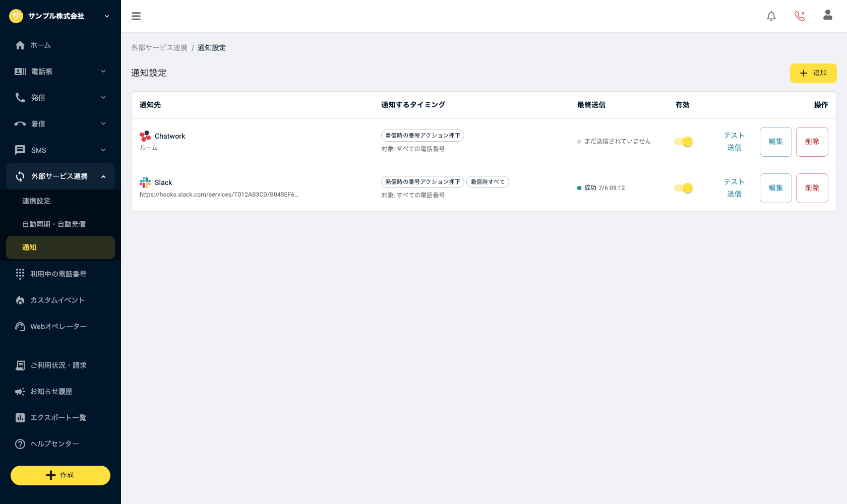The image size is (847, 504).
Task: Collapse the 外部サービス連携 menu chevron
Action: (x=103, y=176)
